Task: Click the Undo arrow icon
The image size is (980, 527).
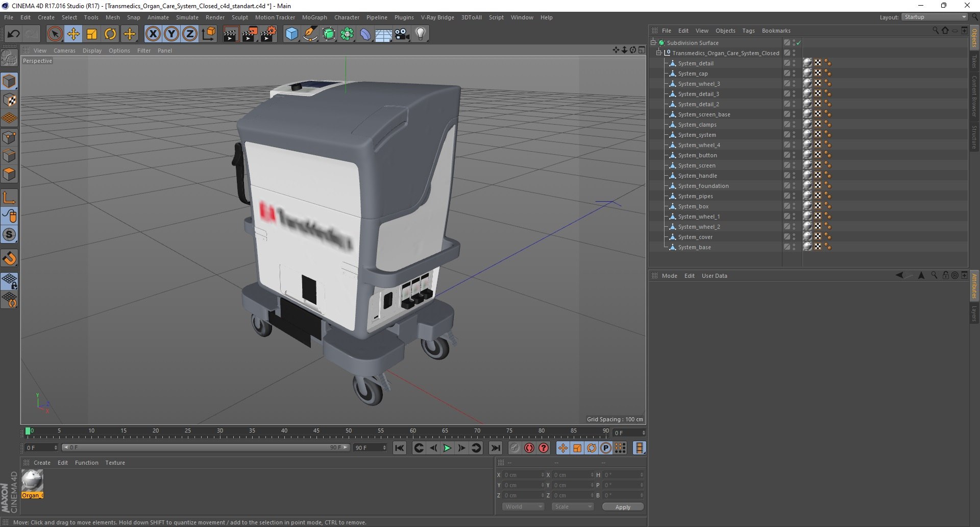Action: [x=13, y=34]
